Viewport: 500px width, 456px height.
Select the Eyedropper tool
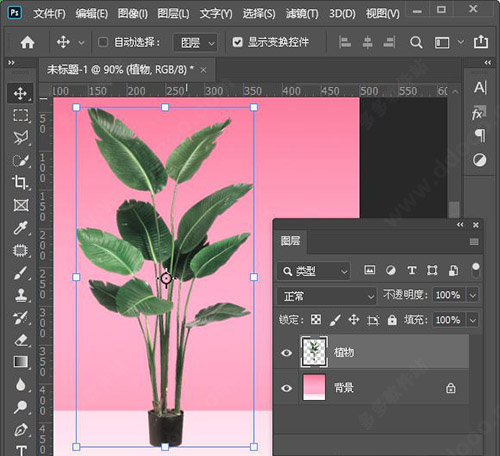(x=20, y=228)
